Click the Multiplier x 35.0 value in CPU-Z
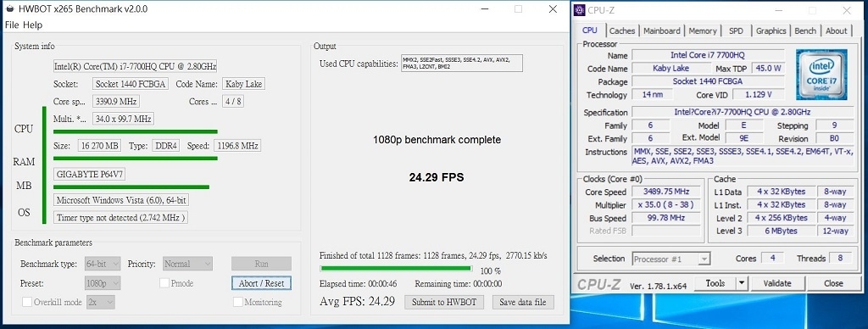The image size is (868, 329). 666,205
